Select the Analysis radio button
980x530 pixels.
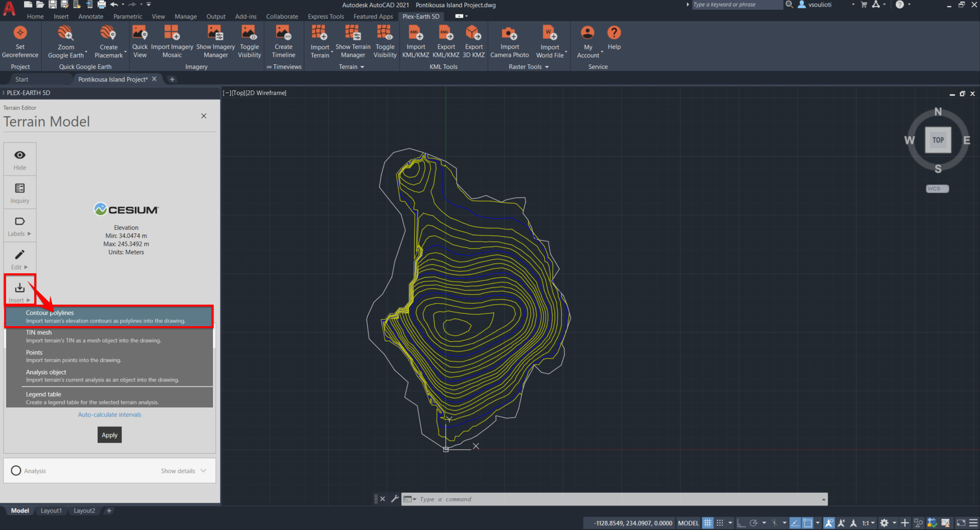click(16, 471)
